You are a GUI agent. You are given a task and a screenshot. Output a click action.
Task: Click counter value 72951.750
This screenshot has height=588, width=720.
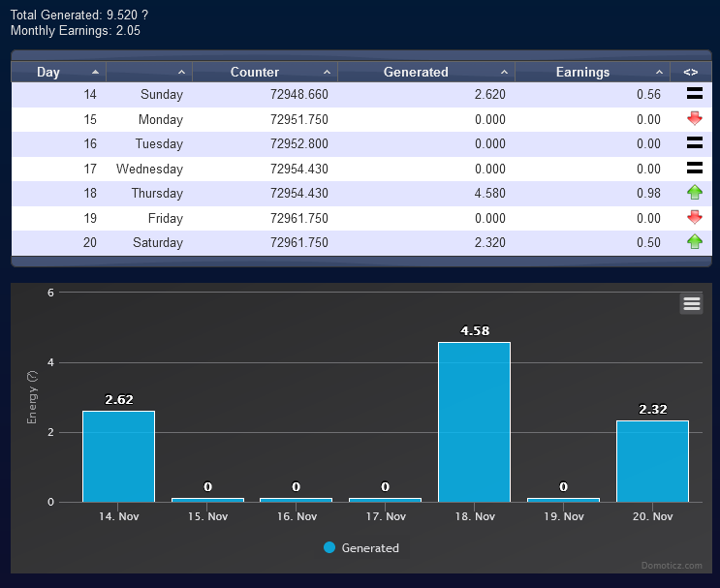[298, 119]
